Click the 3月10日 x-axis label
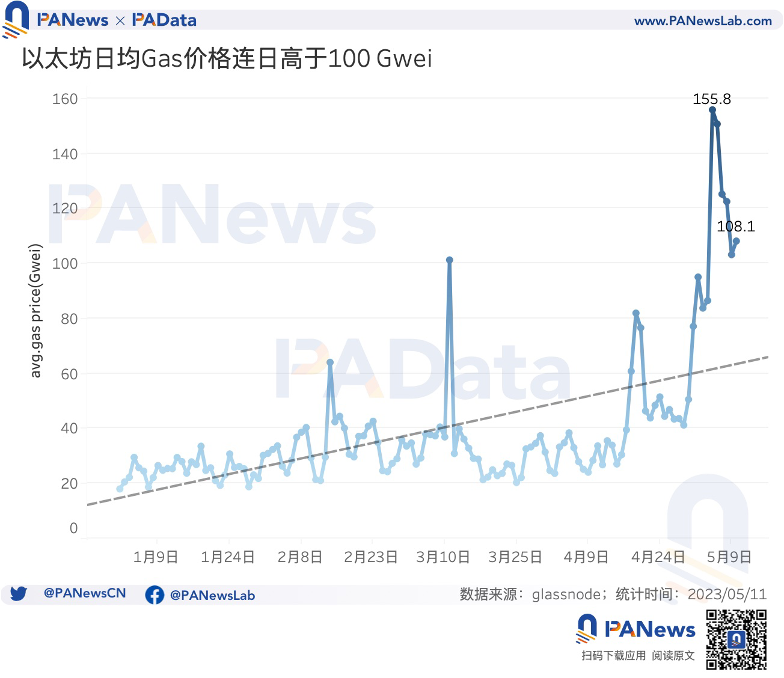Screen dimensions: 784x678 [443, 557]
